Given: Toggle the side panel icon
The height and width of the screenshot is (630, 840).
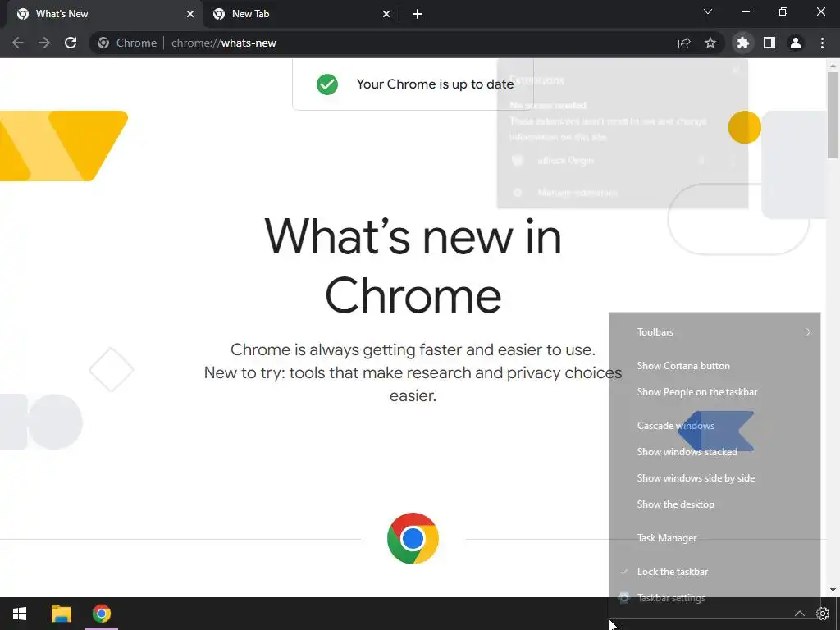Looking at the screenshot, I should 769,43.
